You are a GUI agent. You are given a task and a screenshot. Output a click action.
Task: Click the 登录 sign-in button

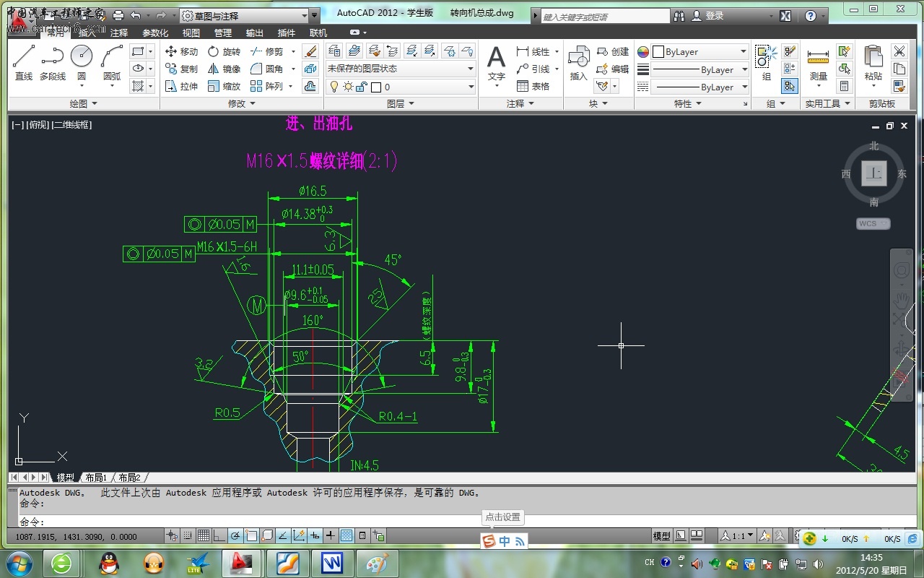click(x=707, y=15)
